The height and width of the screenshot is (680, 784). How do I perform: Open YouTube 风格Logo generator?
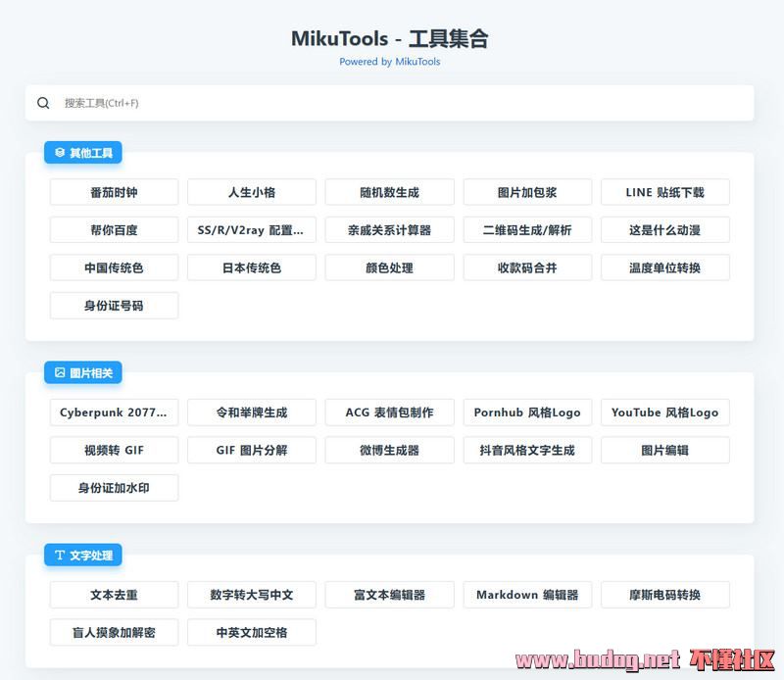[664, 413]
